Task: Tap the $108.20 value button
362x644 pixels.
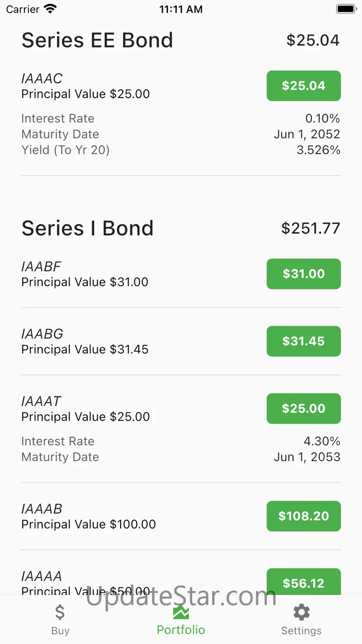Action: (304, 516)
